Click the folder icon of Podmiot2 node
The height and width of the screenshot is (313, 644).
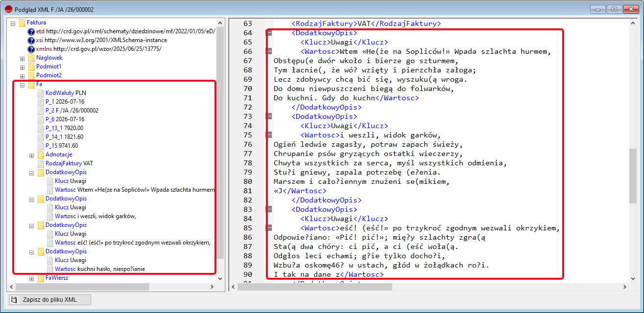coord(31,75)
